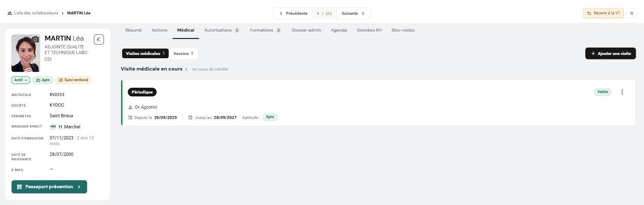The width and height of the screenshot is (644, 205).
Task: Click société value KYDOC
Action: pyautogui.click(x=57, y=105)
